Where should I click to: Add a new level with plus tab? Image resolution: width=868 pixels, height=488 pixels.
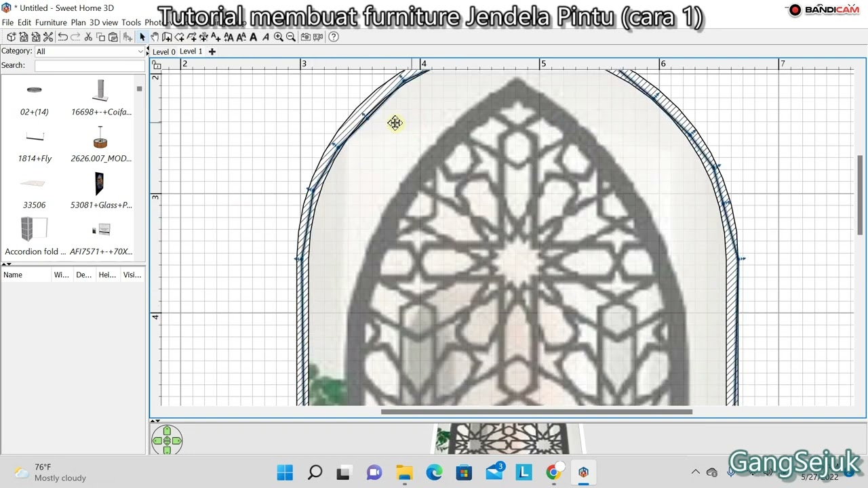click(x=212, y=52)
